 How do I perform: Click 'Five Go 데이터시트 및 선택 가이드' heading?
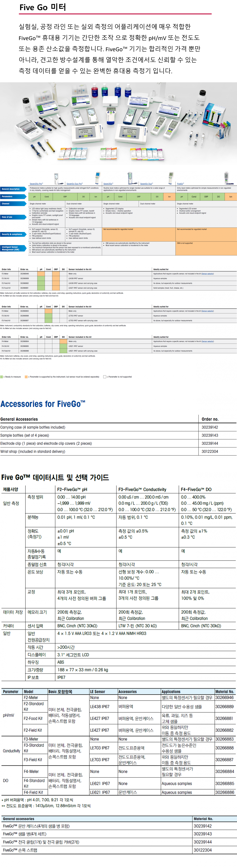point(55,477)
